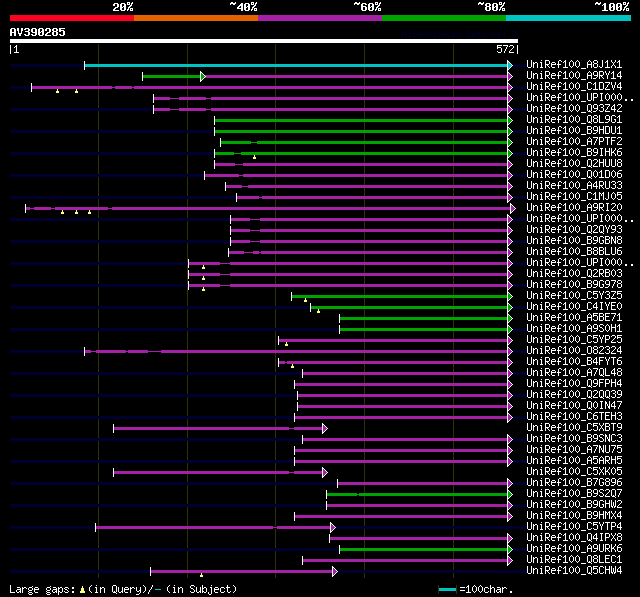Select the UniRef100_Q2QQ39 label
This screenshot has height=597, width=640.
(x=574, y=395)
